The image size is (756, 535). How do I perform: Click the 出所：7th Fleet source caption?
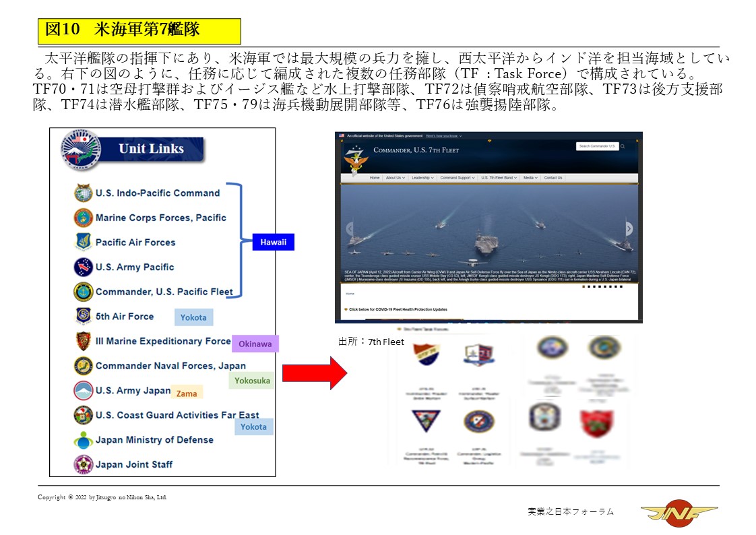pyautogui.click(x=371, y=342)
